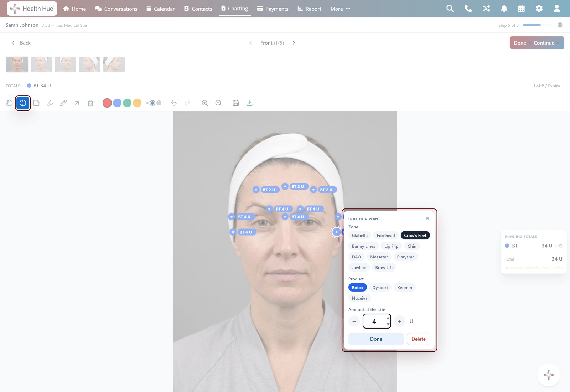Screen dimensions: 570x392
Task: Select the first front photo thumbnail
Action: pyautogui.click(x=17, y=65)
